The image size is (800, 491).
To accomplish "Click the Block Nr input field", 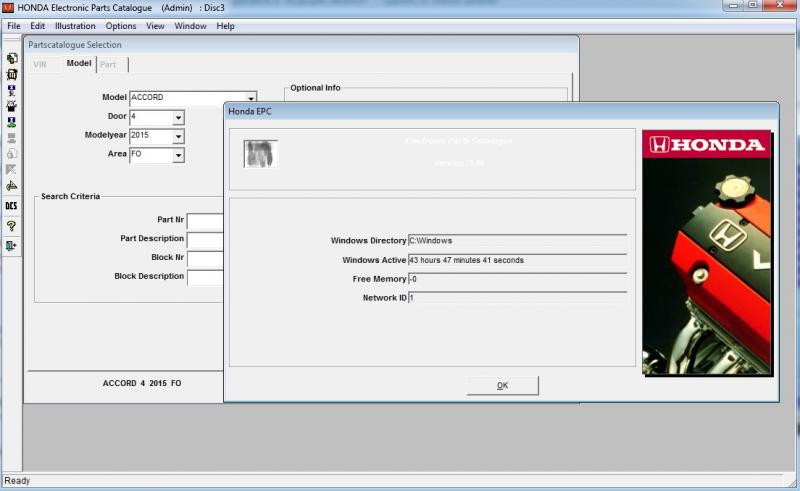I will coord(206,259).
